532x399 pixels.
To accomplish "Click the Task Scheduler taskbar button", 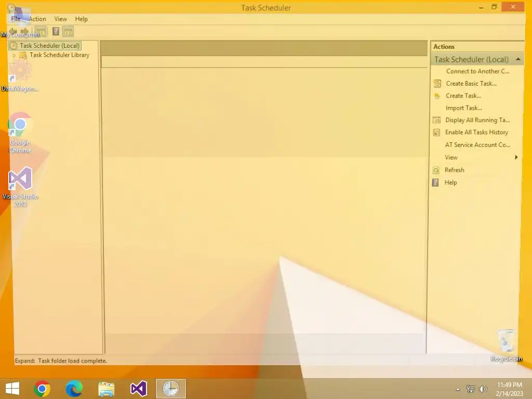I will [x=170, y=389].
